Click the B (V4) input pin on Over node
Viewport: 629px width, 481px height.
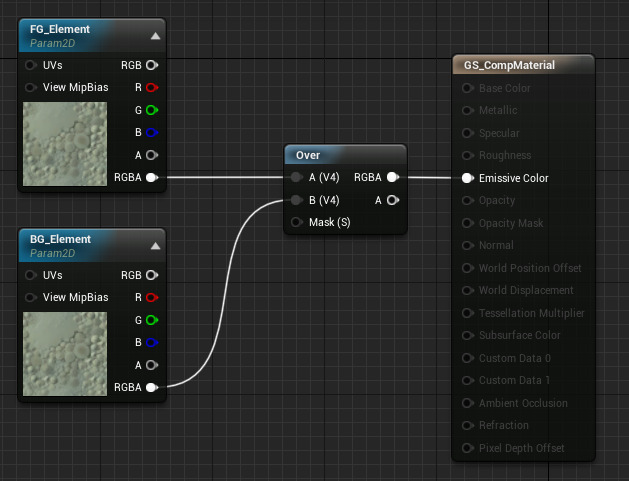point(296,200)
